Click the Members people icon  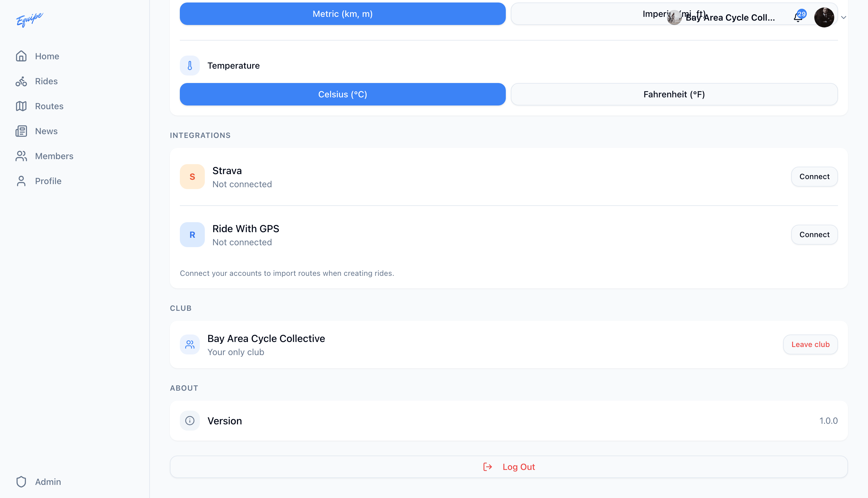point(21,156)
